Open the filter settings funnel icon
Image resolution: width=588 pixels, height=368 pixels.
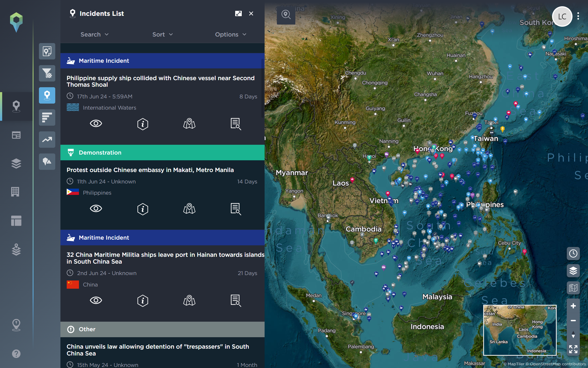pyautogui.click(x=47, y=73)
